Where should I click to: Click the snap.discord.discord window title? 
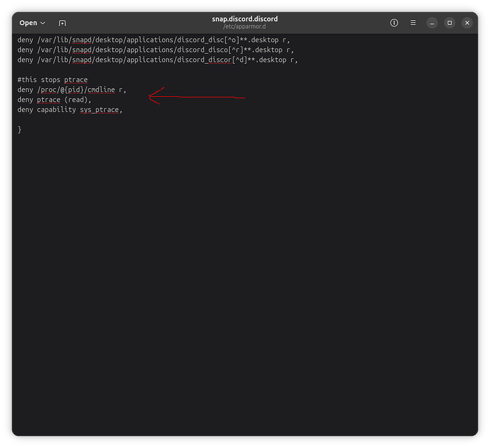click(244, 19)
